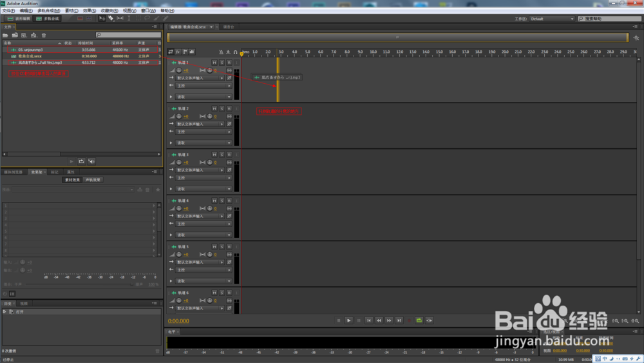
Task: Toggle 轨道 1 phase invert button
Action: click(x=229, y=78)
